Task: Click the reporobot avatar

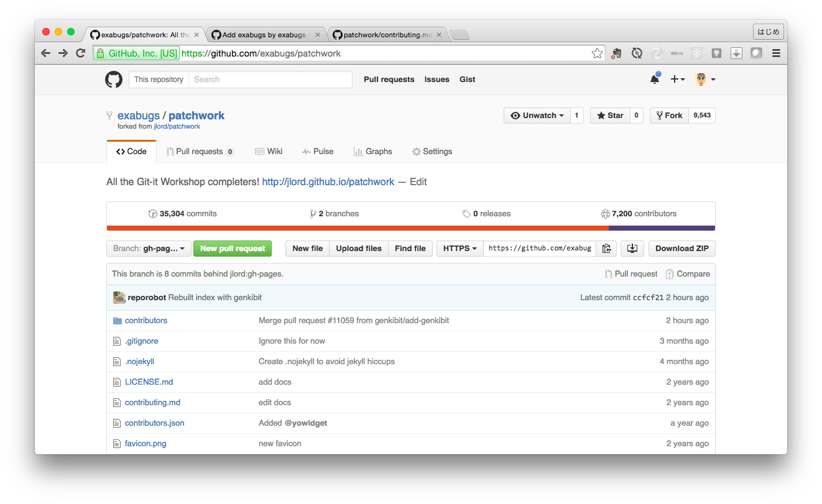Action: (119, 298)
